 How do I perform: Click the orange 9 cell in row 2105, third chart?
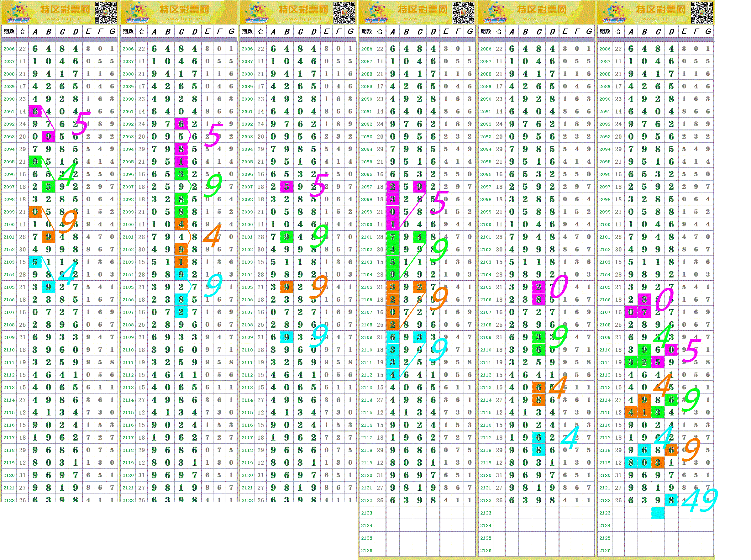(287, 287)
